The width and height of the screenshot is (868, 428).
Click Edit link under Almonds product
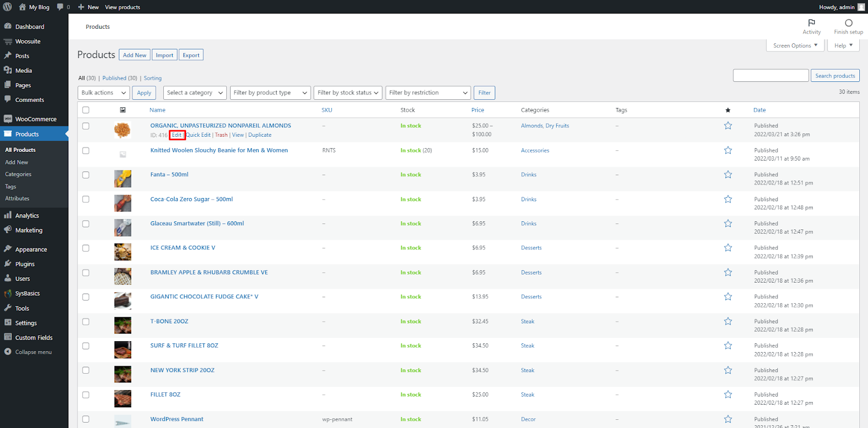[177, 135]
